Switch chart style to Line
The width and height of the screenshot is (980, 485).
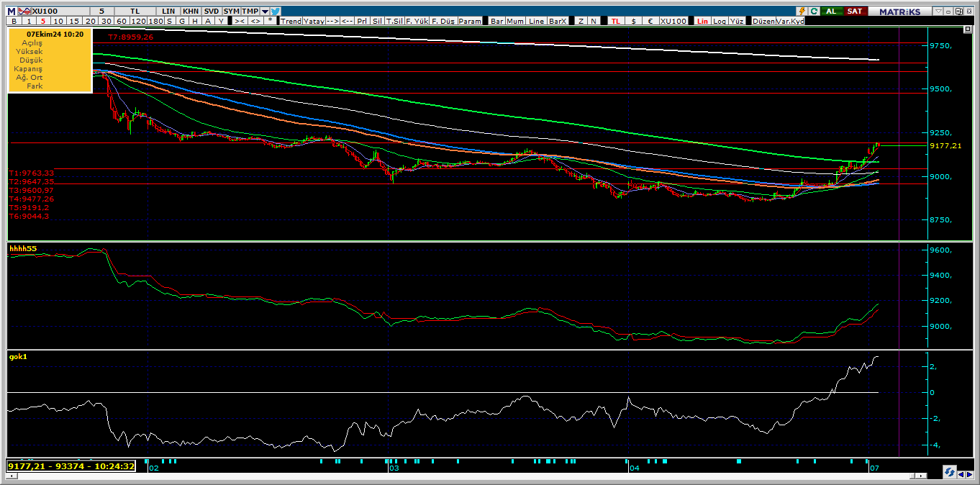coord(536,21)
